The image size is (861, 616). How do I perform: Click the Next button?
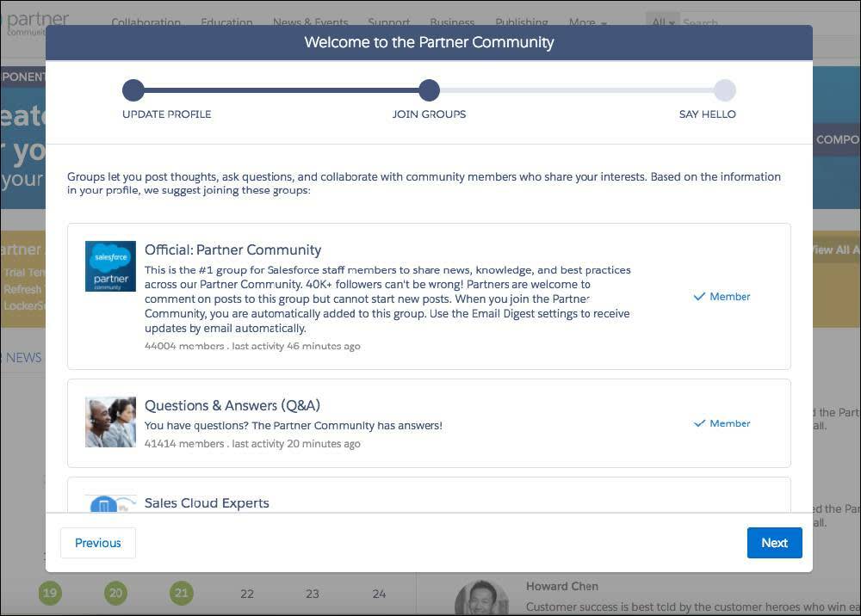point(773,543)
